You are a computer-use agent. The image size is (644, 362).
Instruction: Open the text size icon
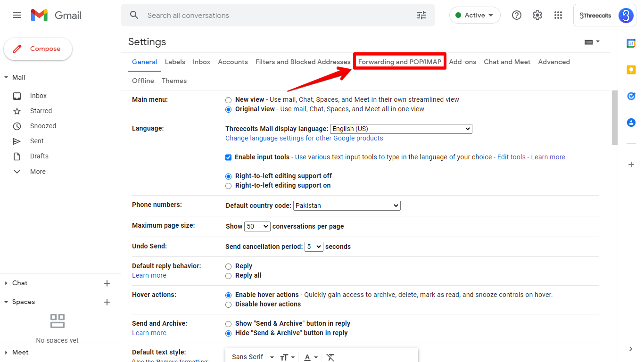coord(284,357)
